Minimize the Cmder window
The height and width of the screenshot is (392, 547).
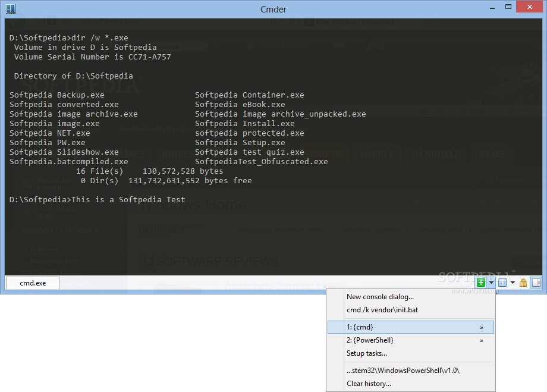click(492, 7)
